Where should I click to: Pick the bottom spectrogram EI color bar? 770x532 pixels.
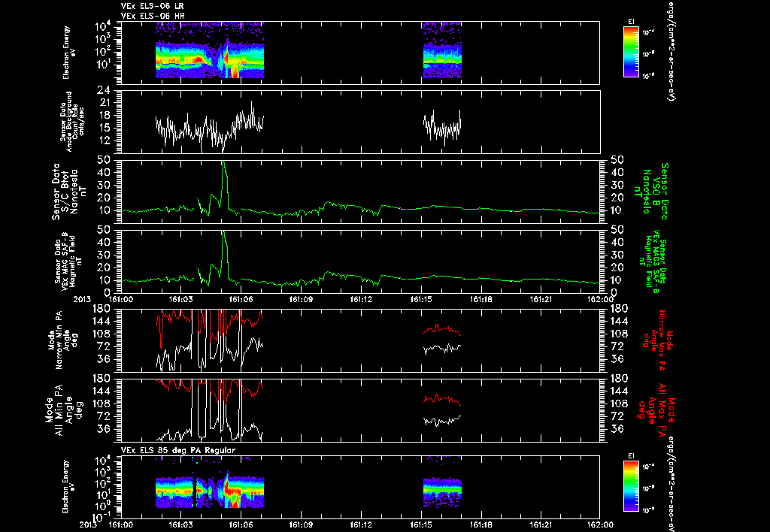[631, 486]
